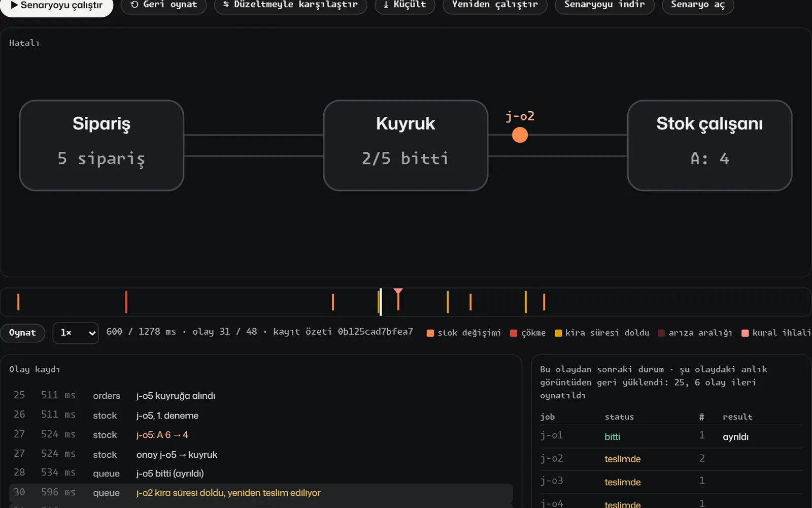Click the j-o1 job row
The height and width of the screenshot is (508, 812).
[671, 436]
